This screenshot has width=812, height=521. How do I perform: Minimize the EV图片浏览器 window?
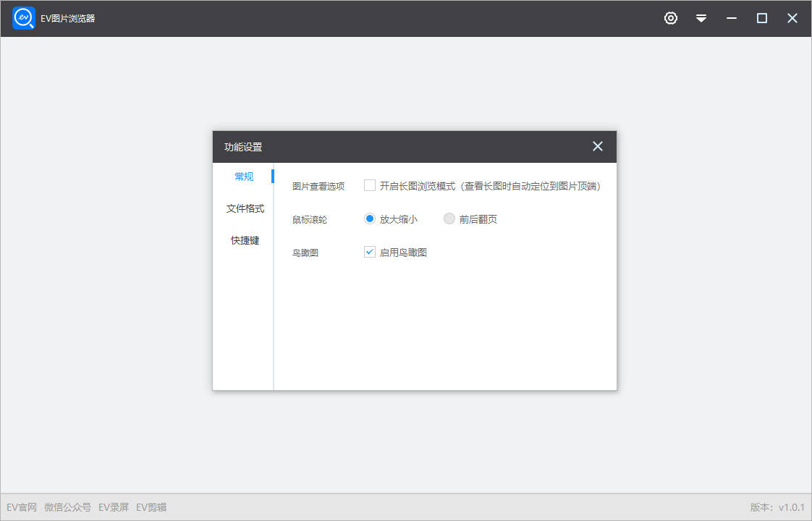pyautogui.click(x=732, y=18)
